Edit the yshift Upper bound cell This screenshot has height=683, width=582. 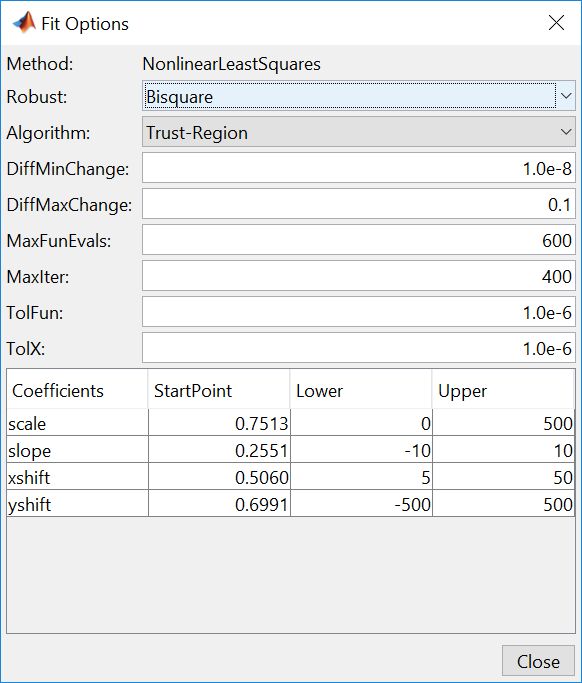(504, 504)
